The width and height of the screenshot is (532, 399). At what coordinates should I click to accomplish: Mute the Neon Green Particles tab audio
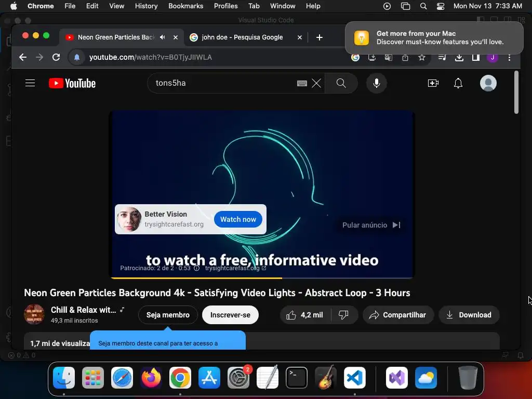pyautogui.click(x=163, y=37)
